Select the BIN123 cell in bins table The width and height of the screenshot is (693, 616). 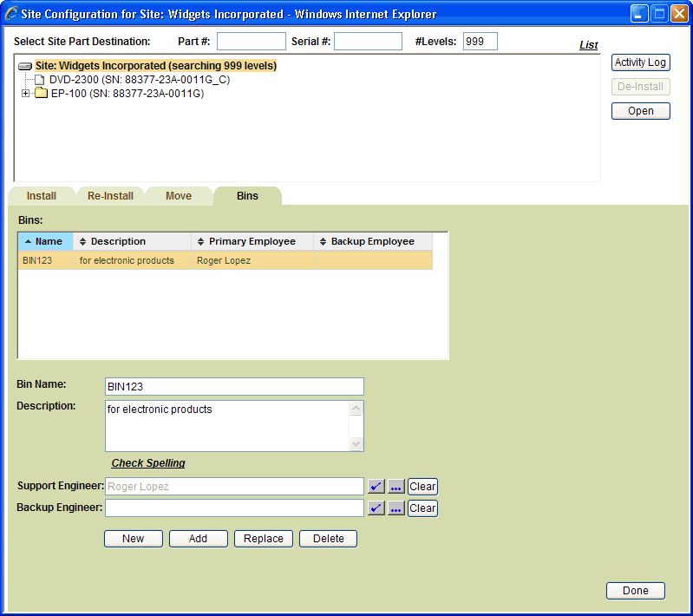coord(46,260)
